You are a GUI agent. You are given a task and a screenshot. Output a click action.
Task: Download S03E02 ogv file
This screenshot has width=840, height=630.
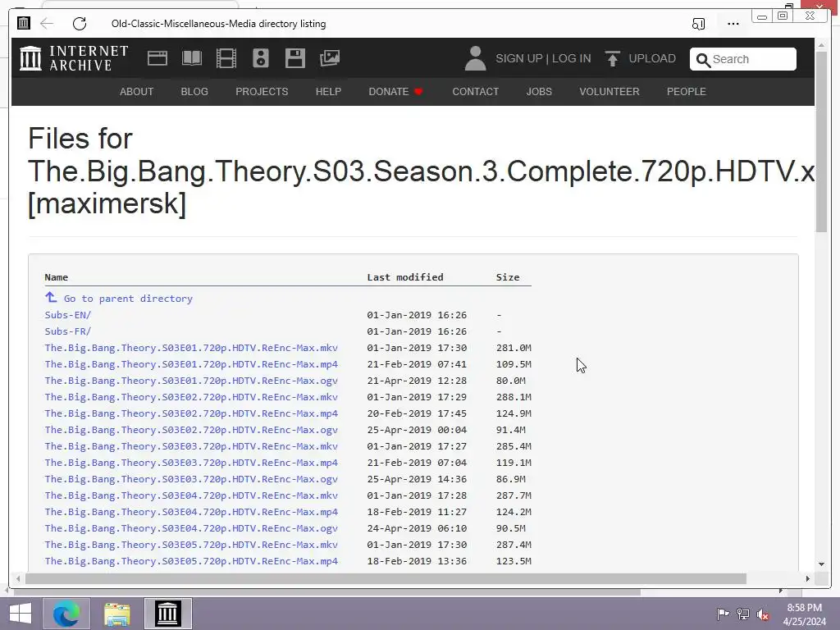point(191,430)
